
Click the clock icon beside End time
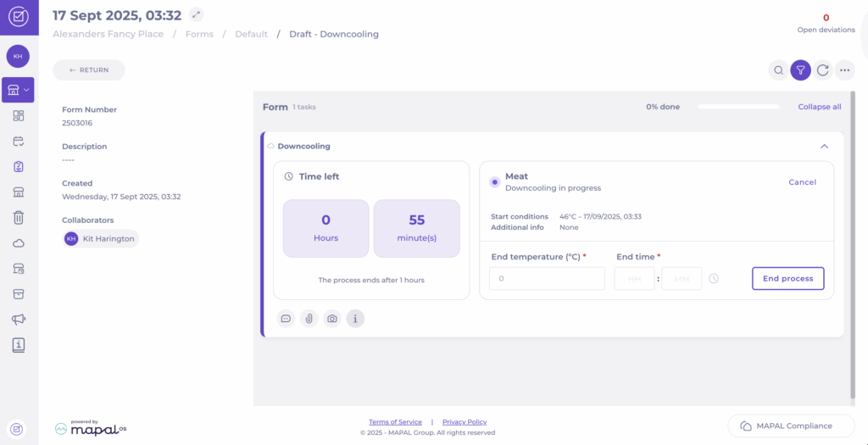[x=714, y=278]
